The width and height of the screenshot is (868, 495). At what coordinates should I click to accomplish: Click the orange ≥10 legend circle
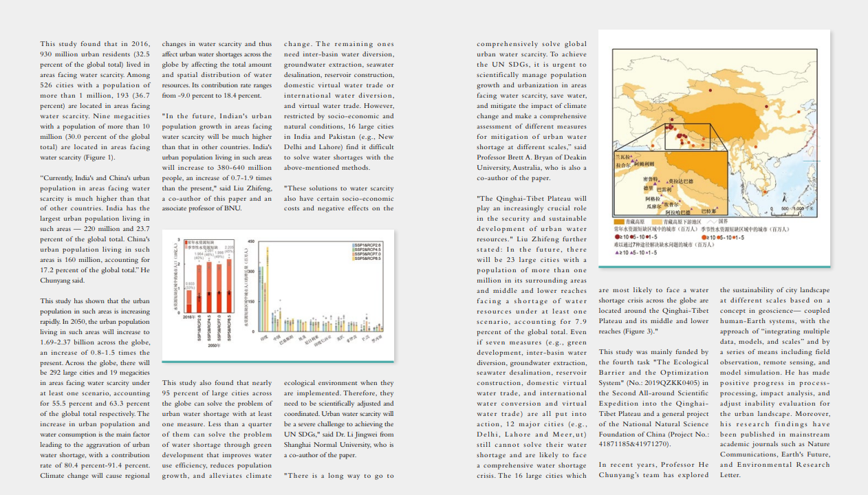[704, 237]
